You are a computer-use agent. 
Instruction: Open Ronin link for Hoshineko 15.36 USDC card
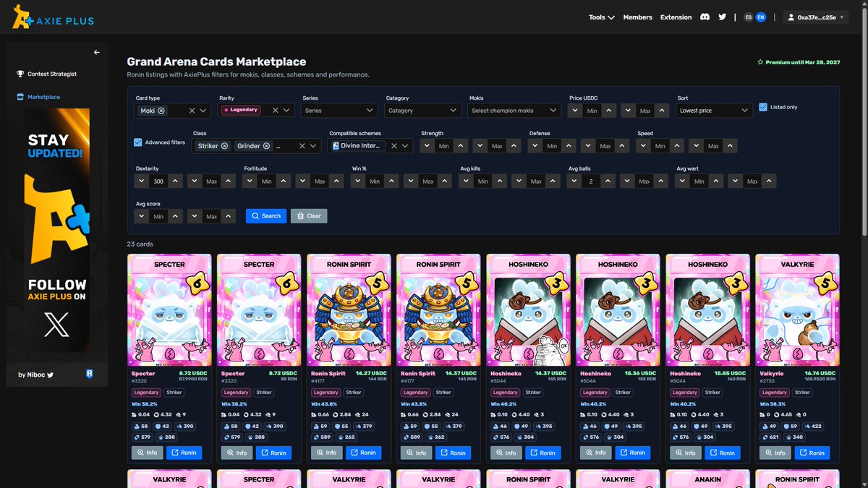pos(632,453)
